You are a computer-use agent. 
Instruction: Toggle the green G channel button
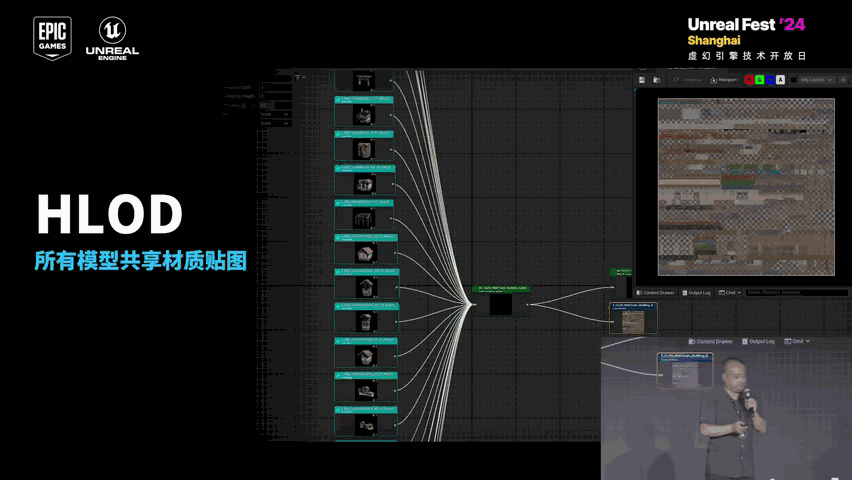point(760,80)
